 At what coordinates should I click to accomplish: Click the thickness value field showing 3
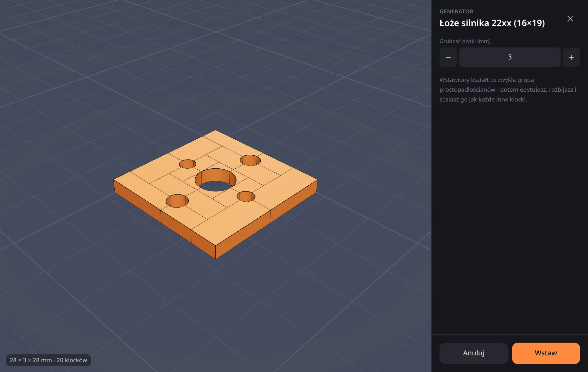(510, 57)
